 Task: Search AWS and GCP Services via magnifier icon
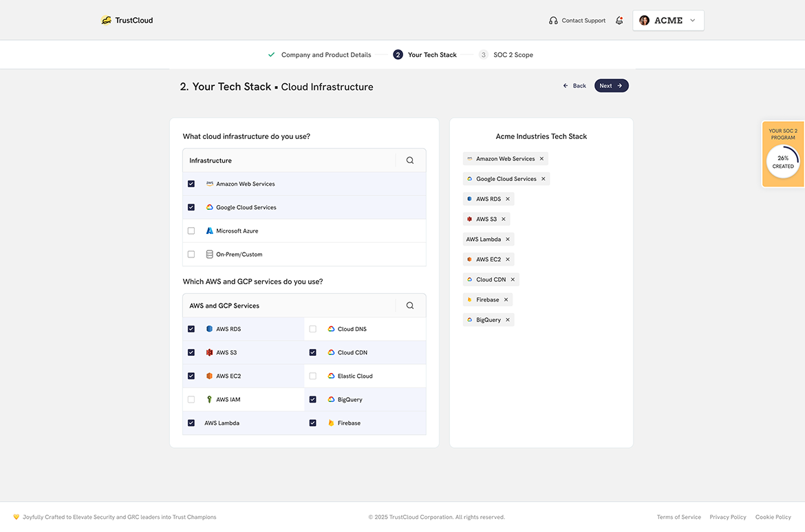coord(409,306)
